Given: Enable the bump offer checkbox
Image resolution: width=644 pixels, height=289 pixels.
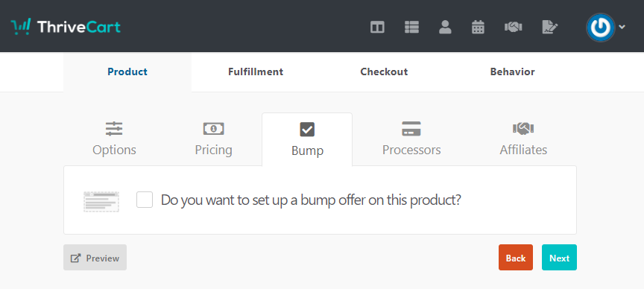Looking at the screenshot, I should (145, 200).
